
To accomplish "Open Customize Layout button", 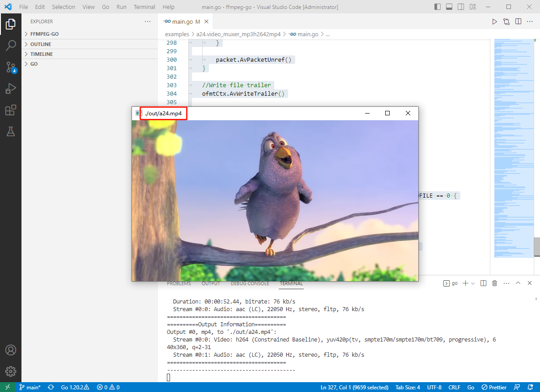I will 472,7.
